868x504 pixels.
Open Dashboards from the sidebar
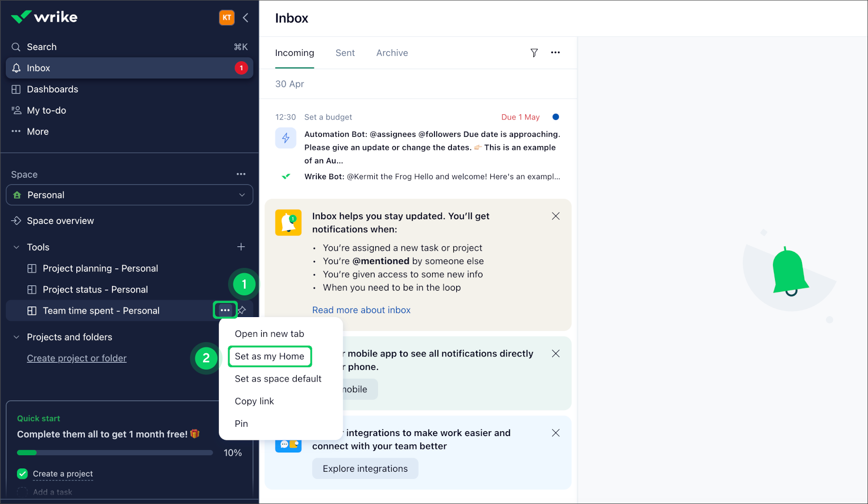click(53, 89)
